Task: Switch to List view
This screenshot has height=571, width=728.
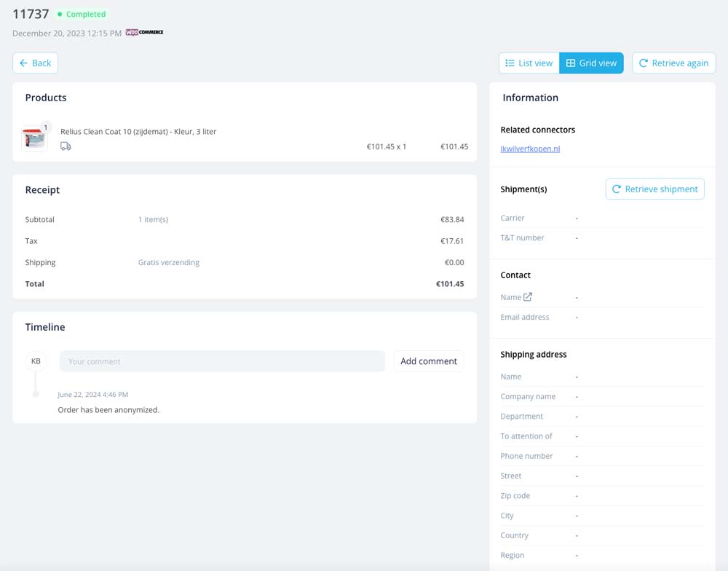Action: (529, 63)
